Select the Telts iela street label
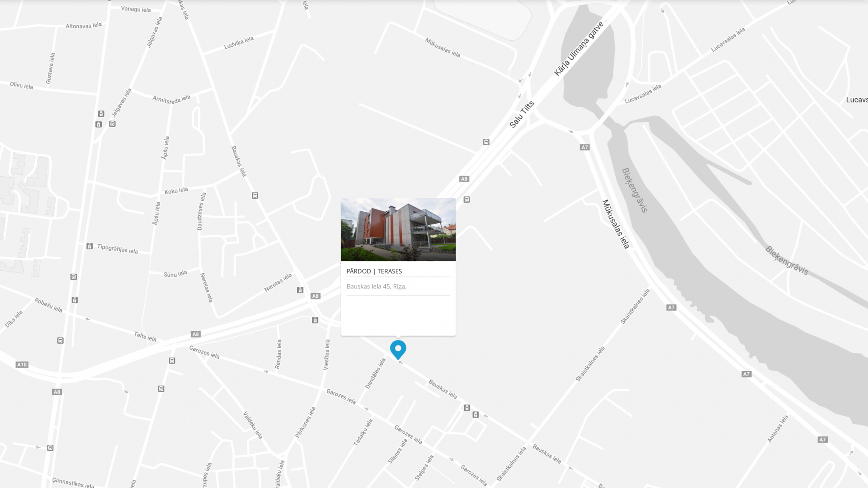The height and width of the screenshot is (488, 868). 145,336
